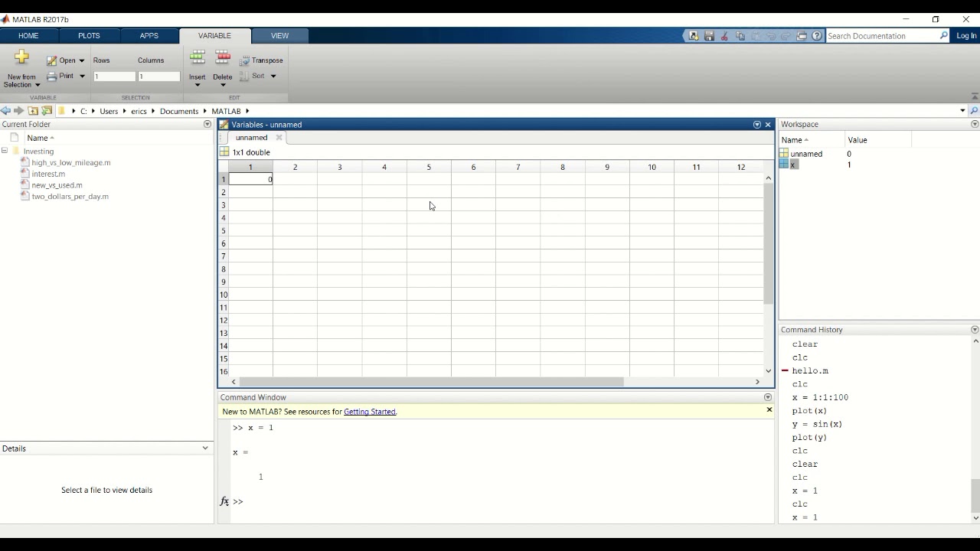Dismiss the New to MATLAB banner

tap(769, 410)
